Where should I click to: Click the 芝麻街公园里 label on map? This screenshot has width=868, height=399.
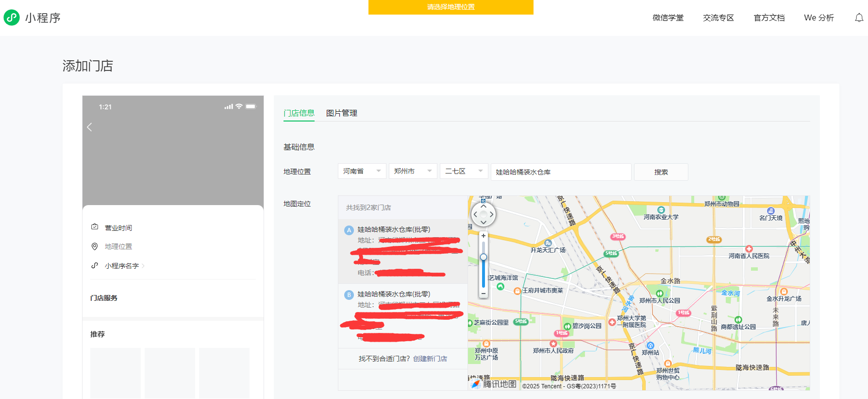pyautogui.click(x=491, y=323)
